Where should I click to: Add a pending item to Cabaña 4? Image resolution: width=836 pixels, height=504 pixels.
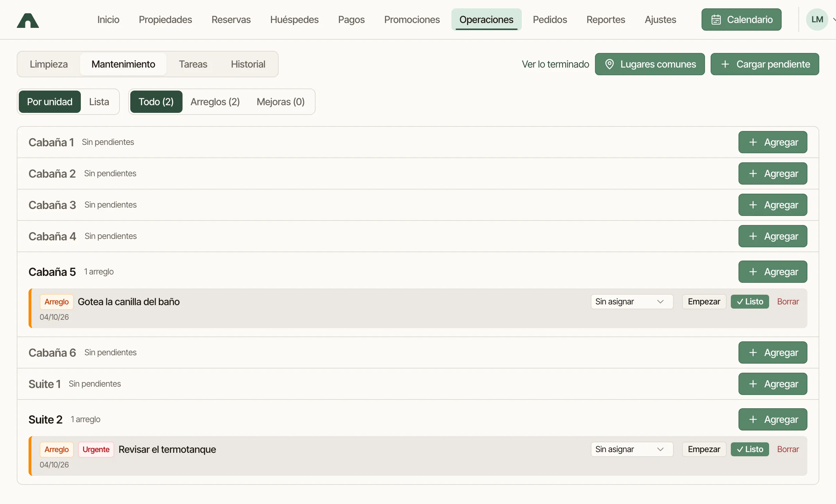coord(773,236)
